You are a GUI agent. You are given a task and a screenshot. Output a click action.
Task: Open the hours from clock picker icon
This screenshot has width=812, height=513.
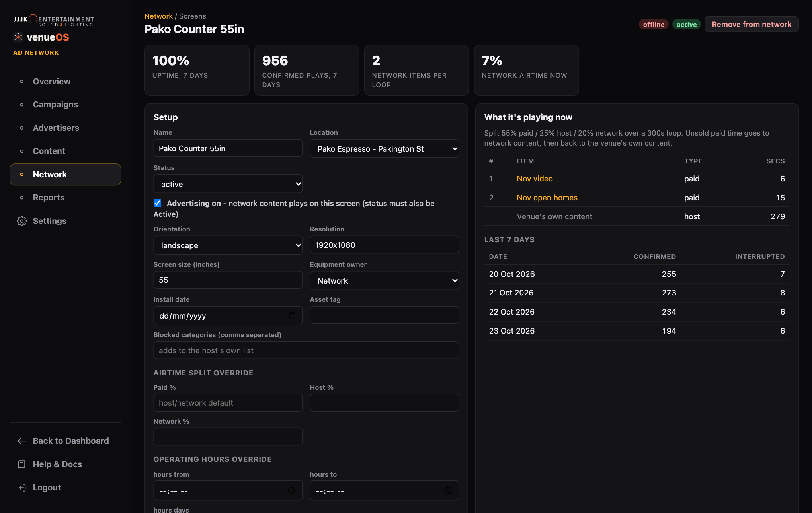pos(291,490)
